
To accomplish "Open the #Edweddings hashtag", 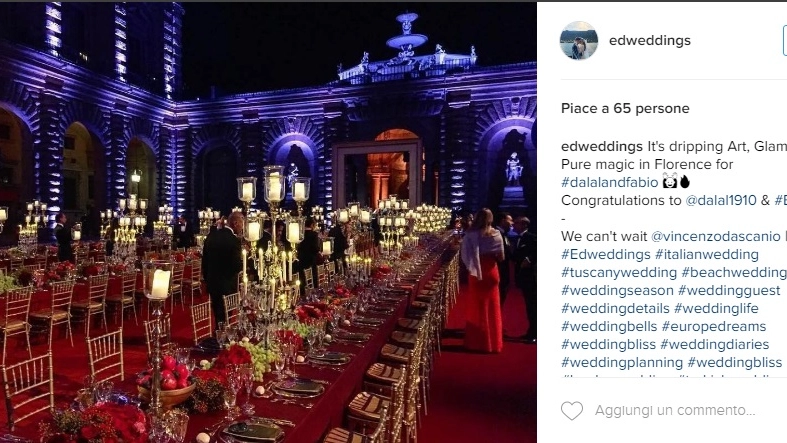I will click(x=606, y=254).
